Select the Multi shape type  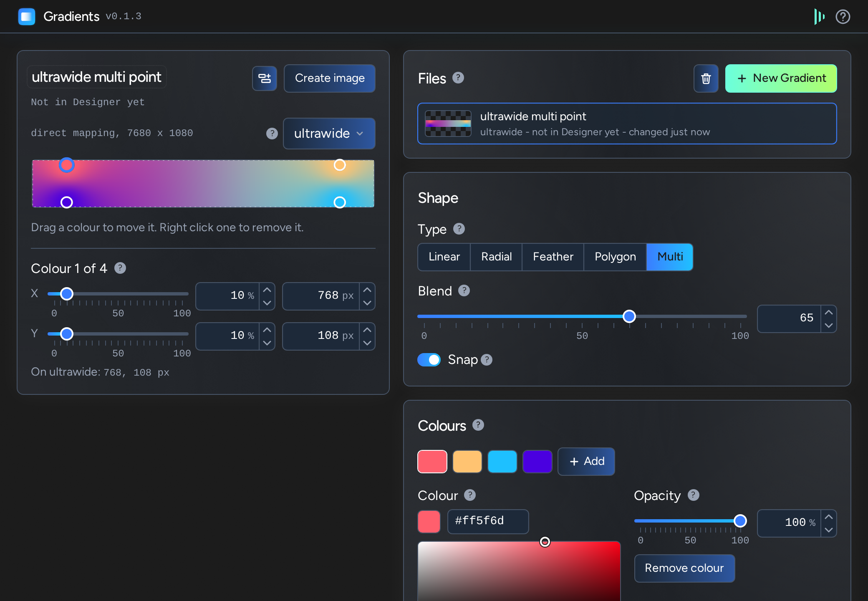pyautogui.click(x=670, y=257)
